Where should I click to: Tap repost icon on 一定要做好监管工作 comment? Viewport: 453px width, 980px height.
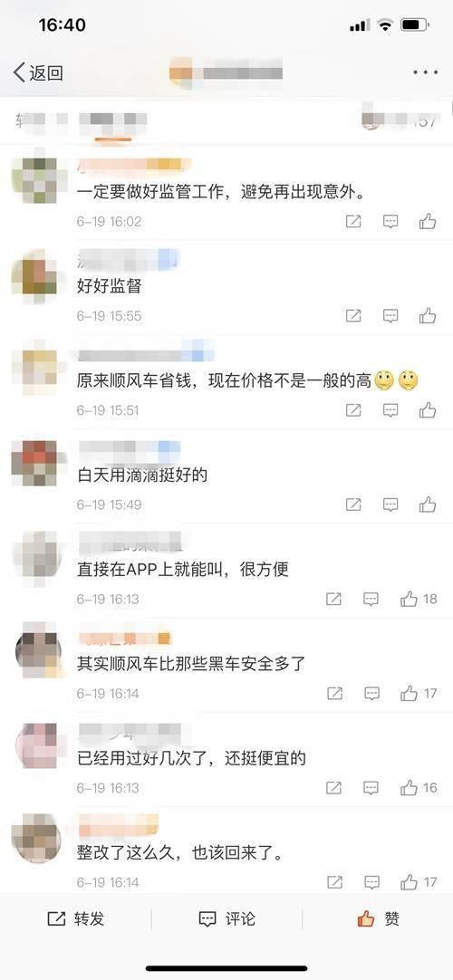[x=353, y=221]
